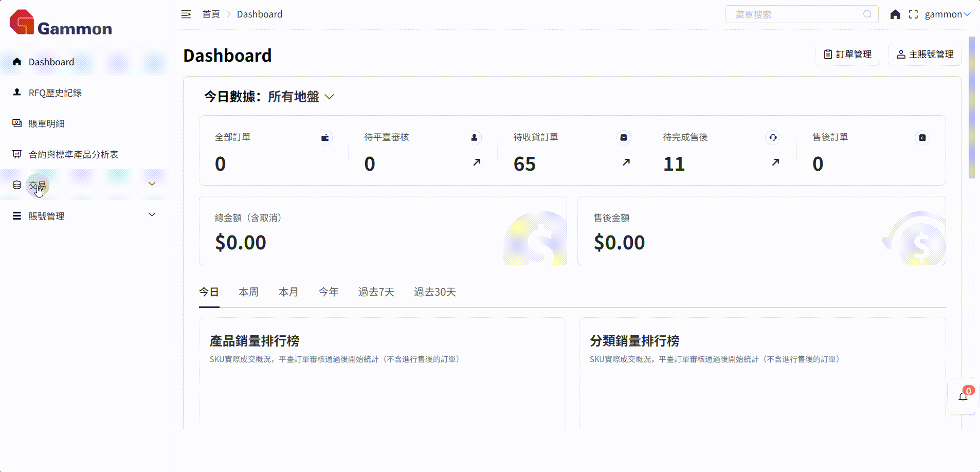The width and height of the screenshot is (980, 472).
Task: Collapse the sidebar with the hamburger icon
Action: click(x=186, y=14)
